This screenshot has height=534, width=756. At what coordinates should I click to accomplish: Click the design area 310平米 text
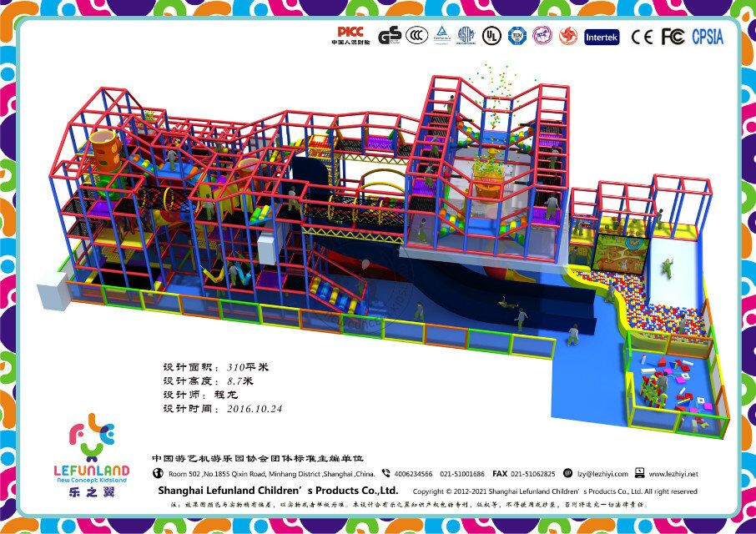tap(248, 366)
